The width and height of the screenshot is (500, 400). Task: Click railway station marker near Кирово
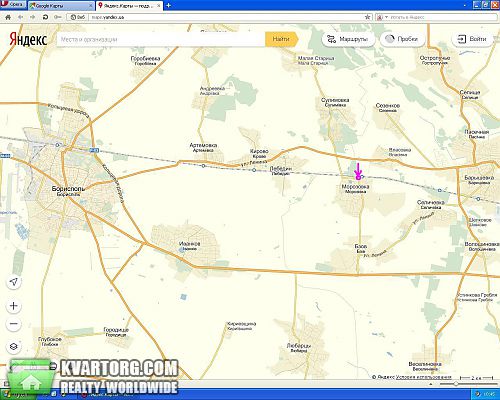254,170
